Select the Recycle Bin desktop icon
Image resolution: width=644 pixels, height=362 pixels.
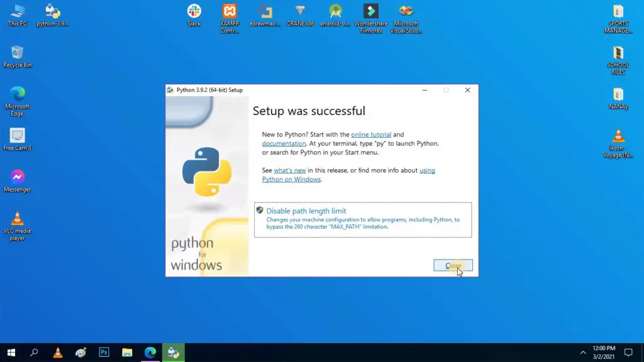17,57
